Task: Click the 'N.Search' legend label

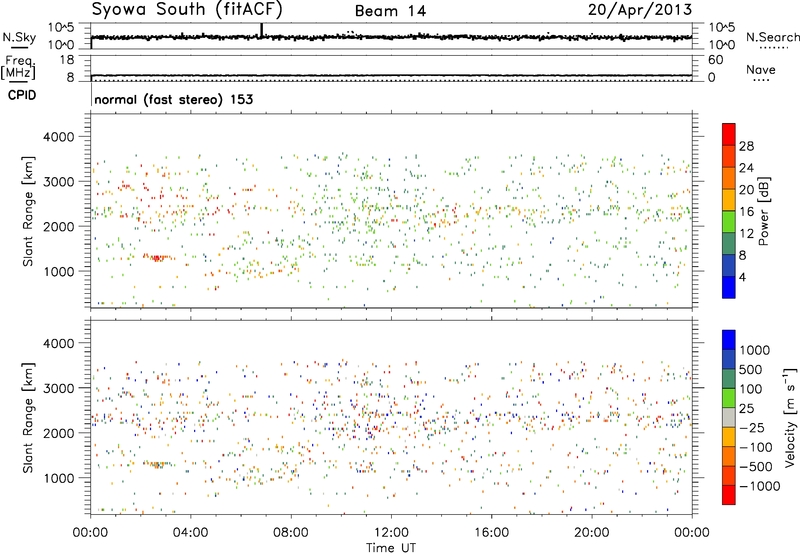Action: pyautogui.click(x=772, y=37)
